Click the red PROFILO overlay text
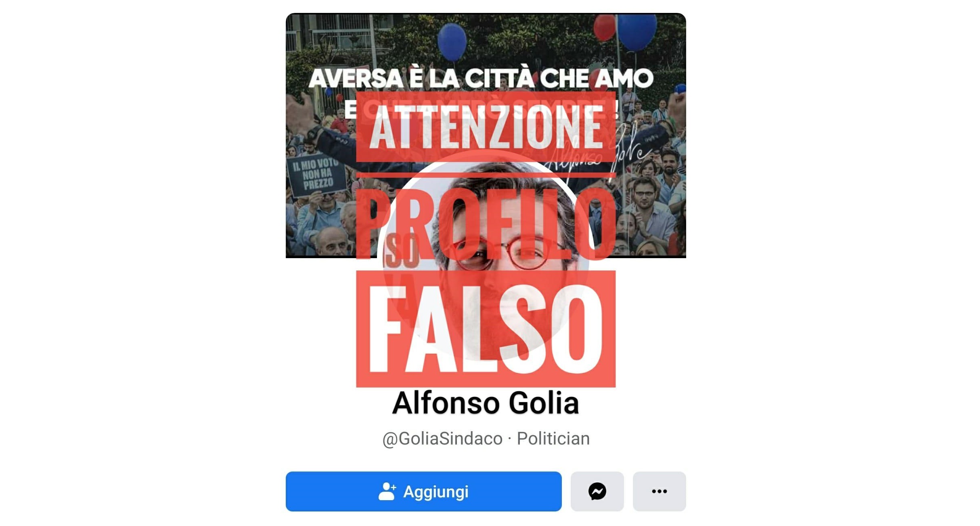The width and height of the screenshot is (980, 526). pyautogui.click(x=486, y=224)
